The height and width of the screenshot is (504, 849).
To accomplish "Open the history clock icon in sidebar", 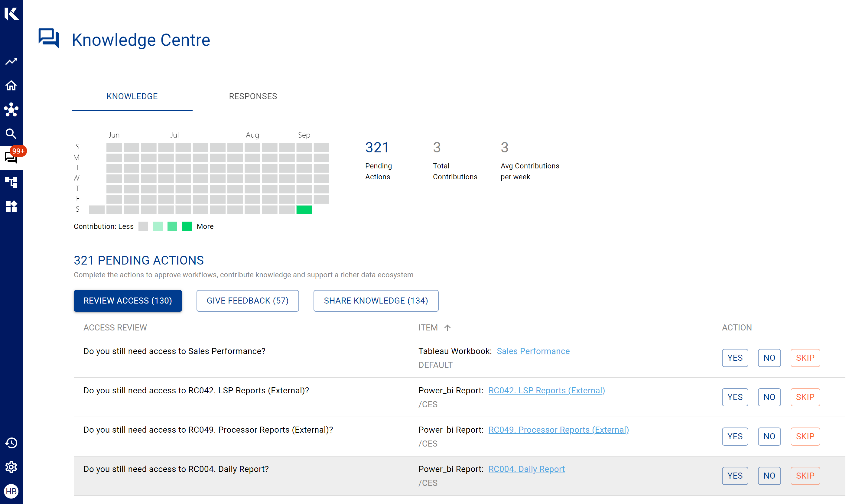I will 11,443.
